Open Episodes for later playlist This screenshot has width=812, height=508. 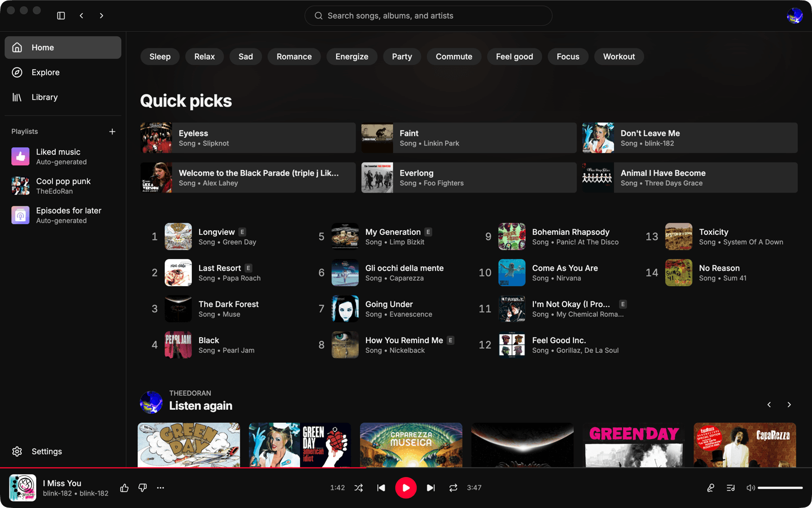click(x=63, y=215)
